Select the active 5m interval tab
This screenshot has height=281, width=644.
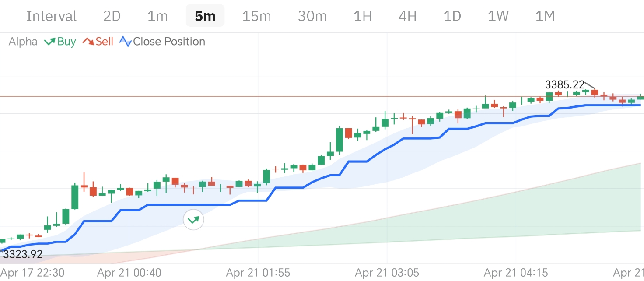pos(205,16)
